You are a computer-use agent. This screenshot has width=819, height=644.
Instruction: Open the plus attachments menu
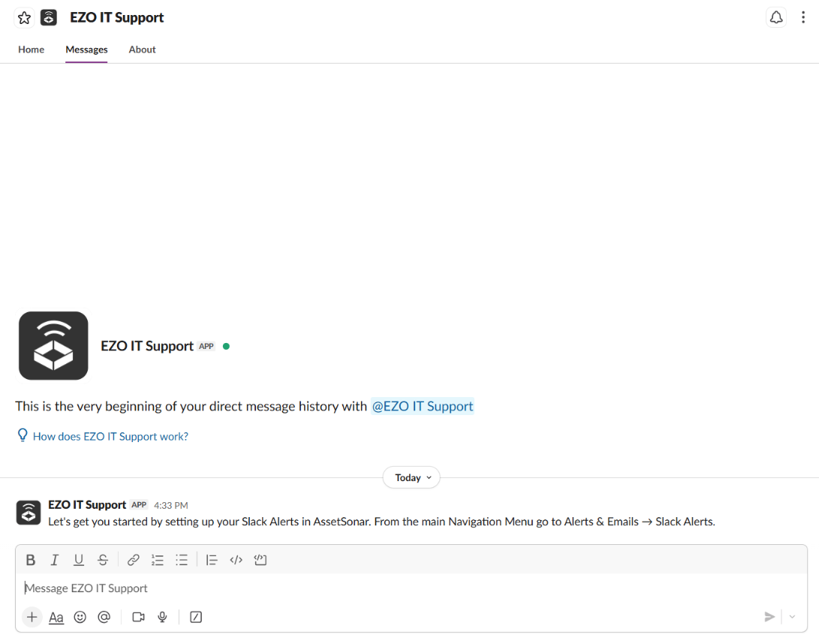click(32, 617)
